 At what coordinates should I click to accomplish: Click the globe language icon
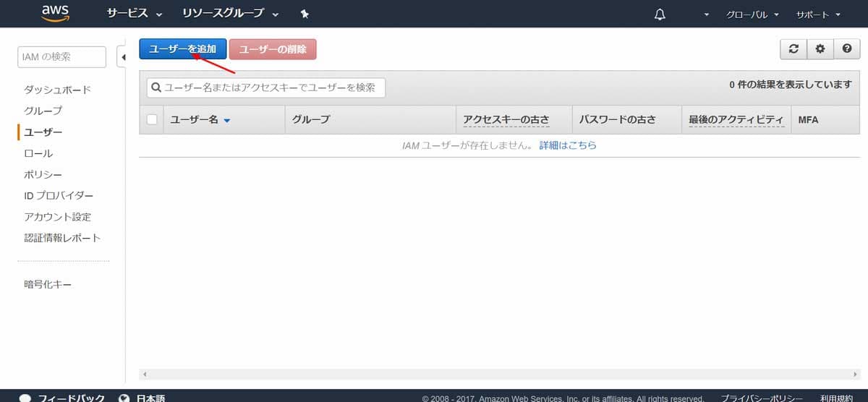pyautogui.click(x=124, y=398)
